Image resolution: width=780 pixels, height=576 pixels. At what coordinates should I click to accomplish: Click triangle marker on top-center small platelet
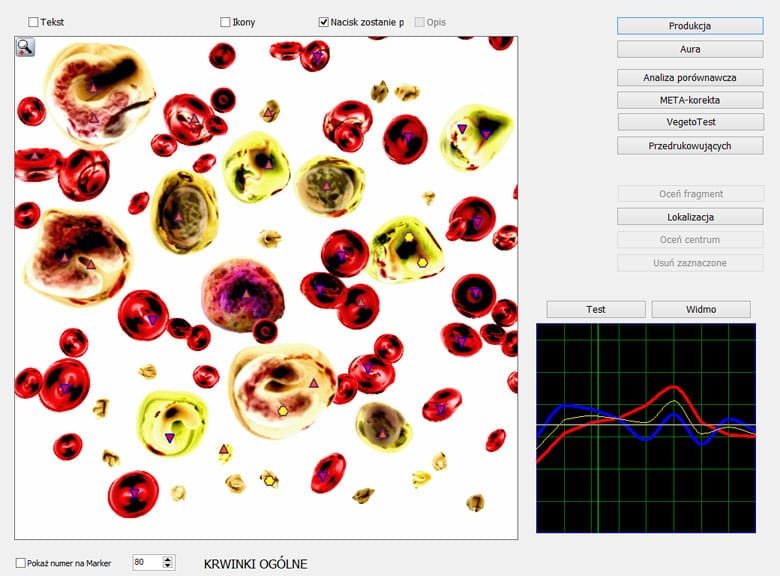[x=268, y=114]
